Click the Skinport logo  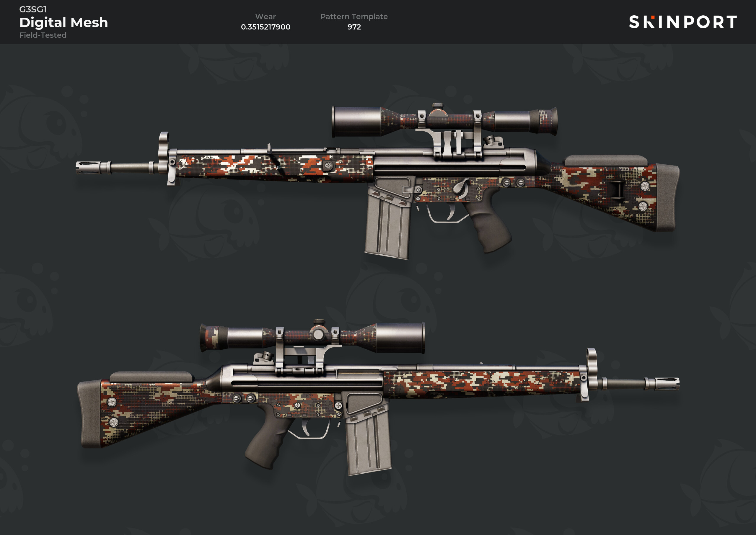click(x=682, y=22)
